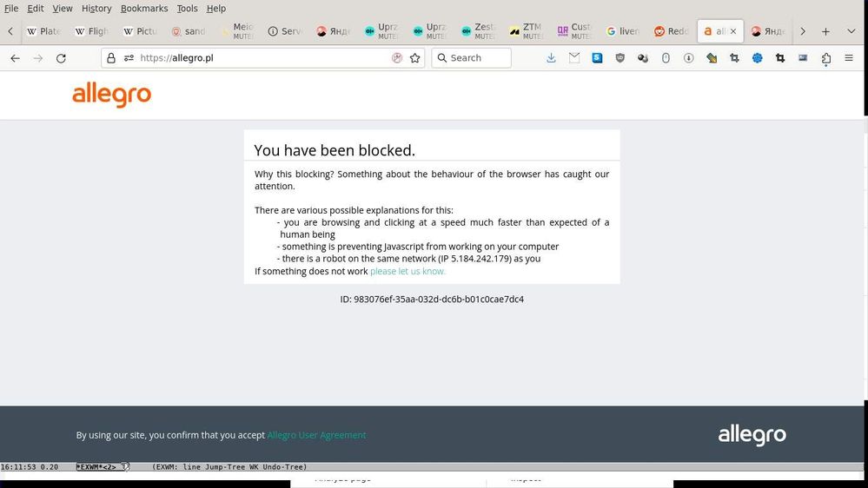Click the allegro.pl address bar
Viewport: 868px width, 488px height.
point(263,58)
